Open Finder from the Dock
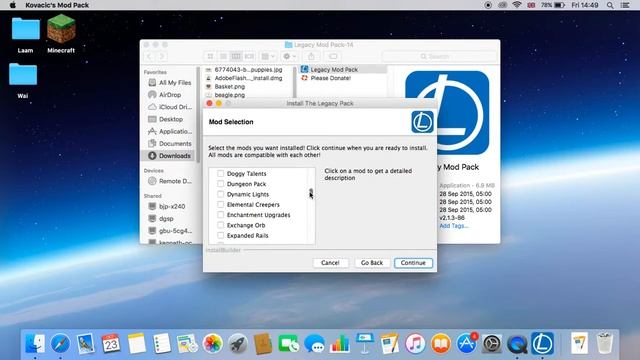The height and width of the screenshot is (360, 640). (35, 343)
